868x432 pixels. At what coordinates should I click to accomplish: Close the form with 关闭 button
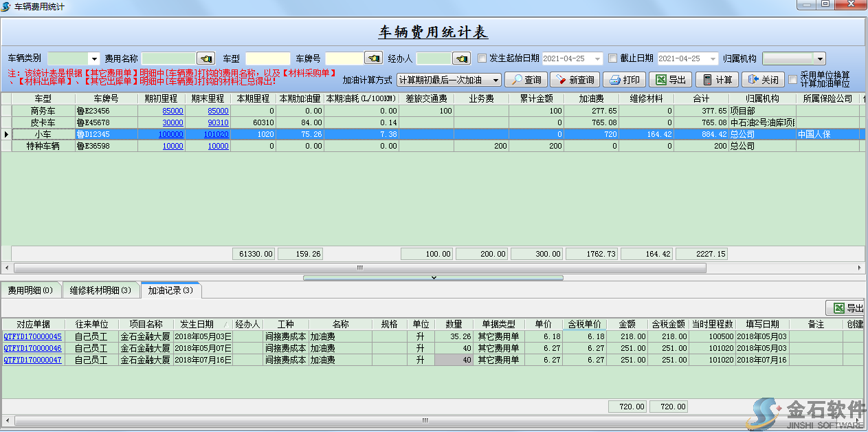click(x=763, y=80)
